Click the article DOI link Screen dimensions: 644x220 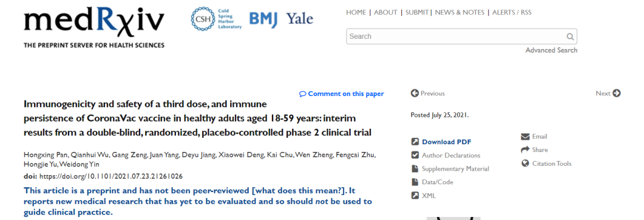pyautogui.click(x=111, y=176)
